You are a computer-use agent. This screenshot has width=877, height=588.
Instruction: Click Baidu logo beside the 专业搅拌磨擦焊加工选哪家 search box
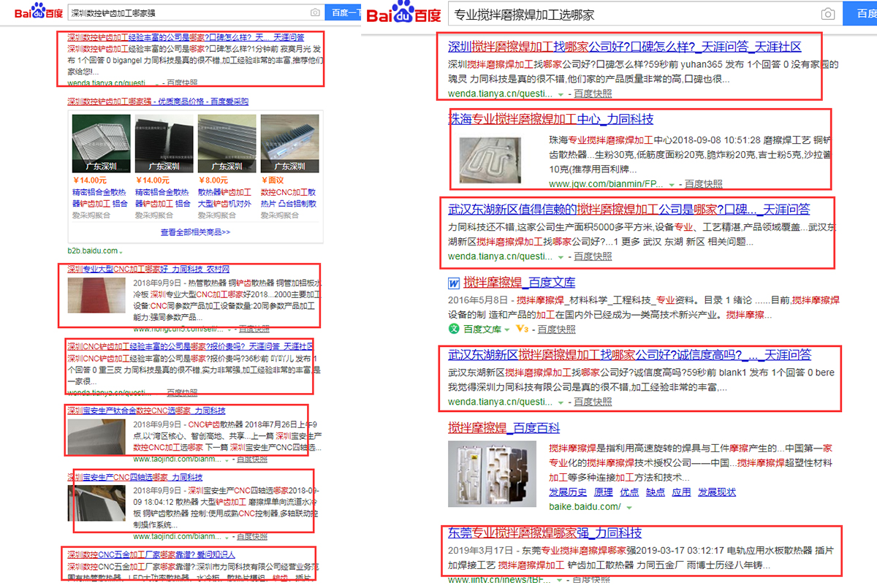point(404,12)
